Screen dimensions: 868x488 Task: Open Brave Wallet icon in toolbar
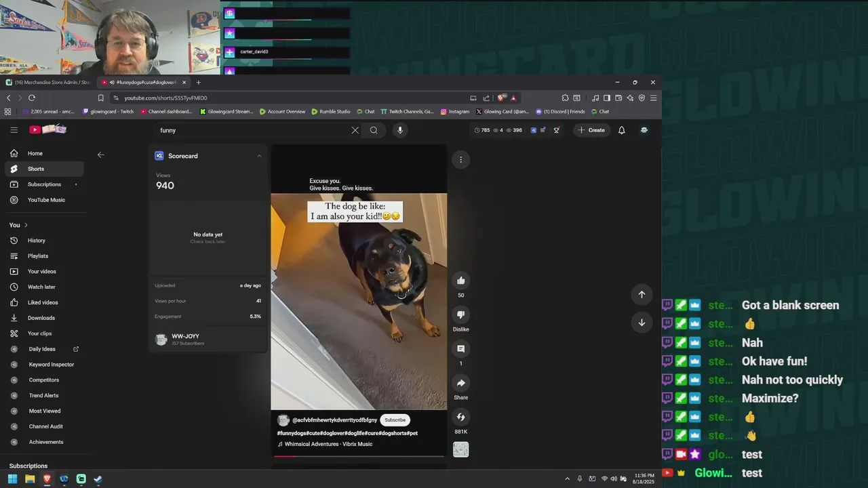coord(618,98)
